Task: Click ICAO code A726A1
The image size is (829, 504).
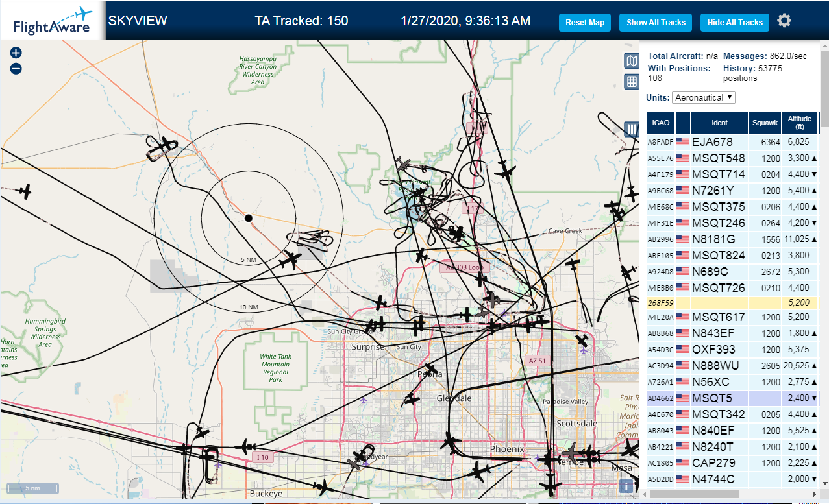Action: (x=661, y=383)
